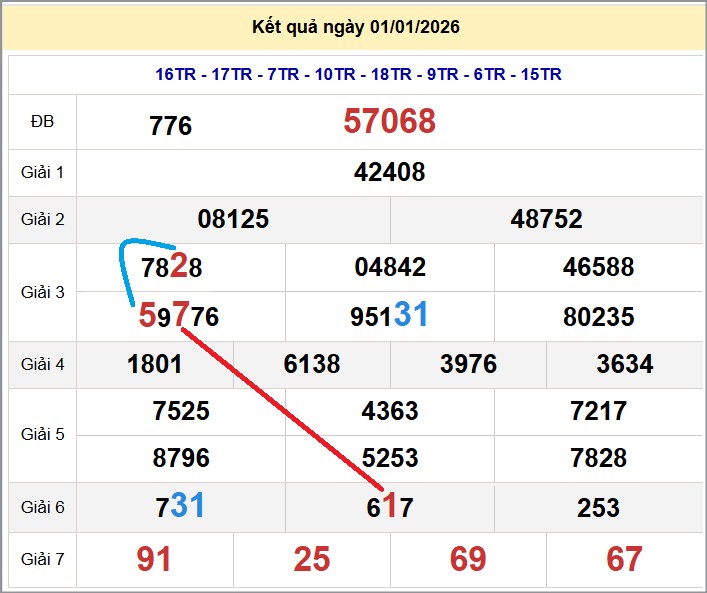Click the Giải 4 number 6138

click(312, 364)
